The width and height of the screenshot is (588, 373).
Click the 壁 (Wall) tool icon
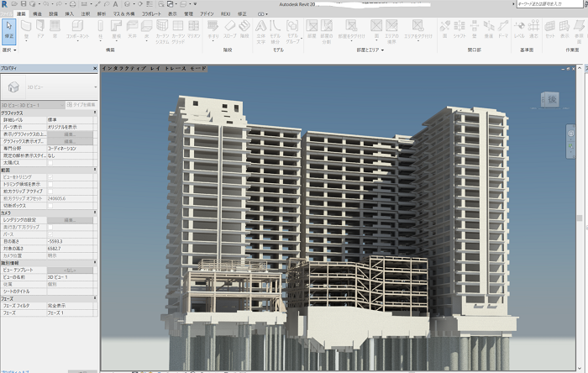28,31
